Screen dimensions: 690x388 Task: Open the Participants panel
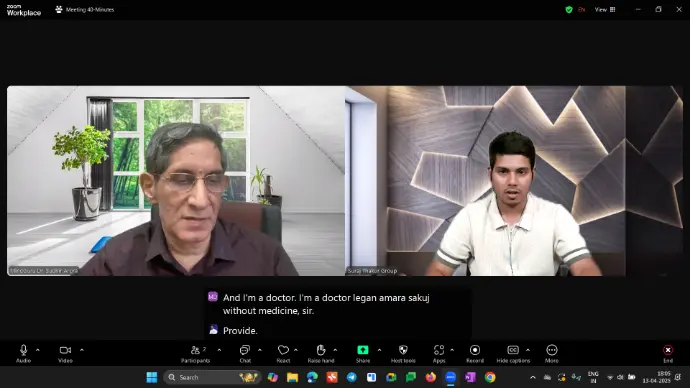tap(196, 353)
